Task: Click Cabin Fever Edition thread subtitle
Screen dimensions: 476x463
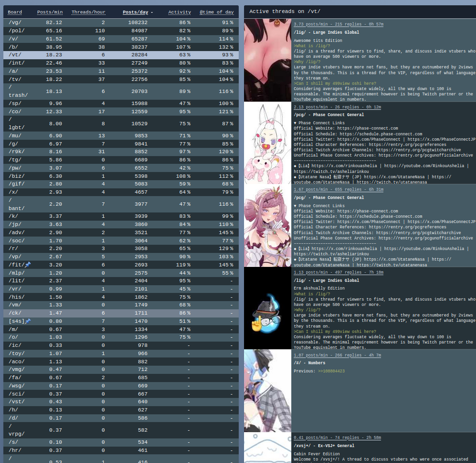Action: click(x=317, y=454)
